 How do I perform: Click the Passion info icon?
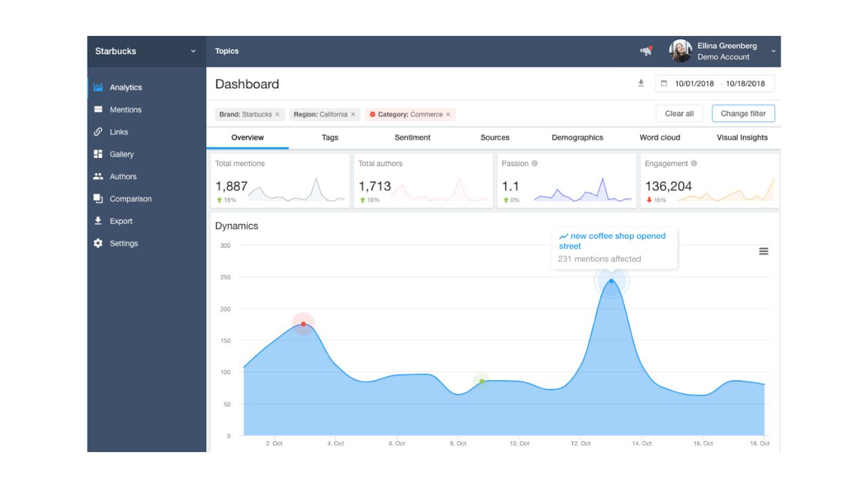535,163
